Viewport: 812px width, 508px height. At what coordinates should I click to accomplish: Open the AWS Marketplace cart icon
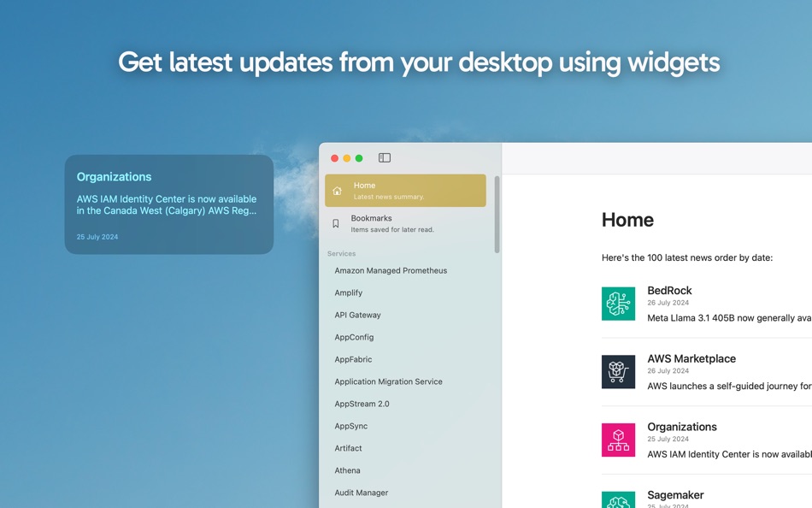618,372
